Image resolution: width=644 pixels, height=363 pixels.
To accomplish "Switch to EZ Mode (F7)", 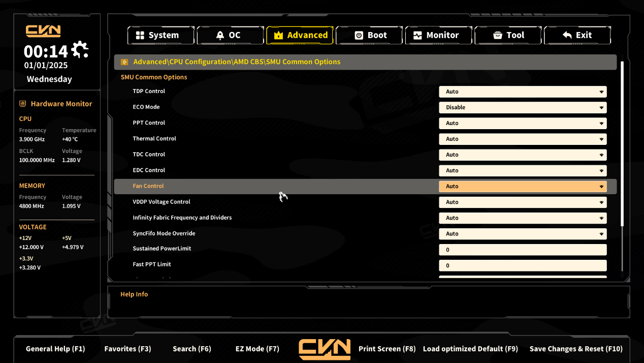I will [257, 349].
